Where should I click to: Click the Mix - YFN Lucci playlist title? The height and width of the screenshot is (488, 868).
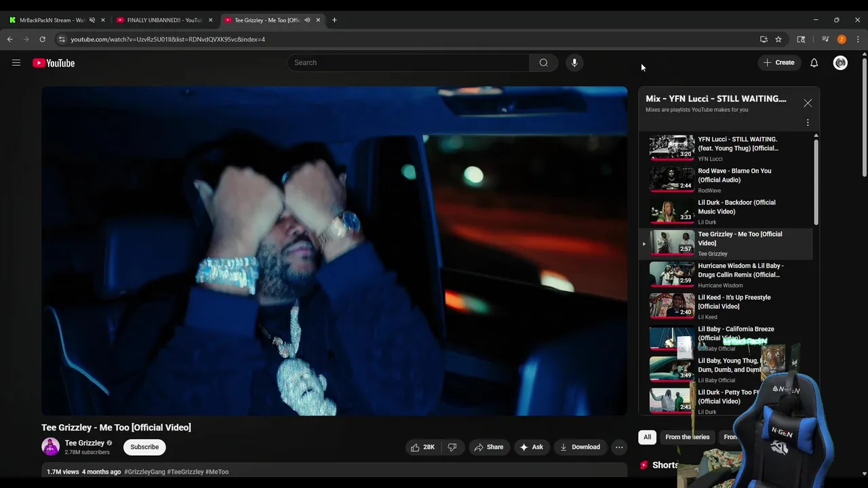coord(716,99)
